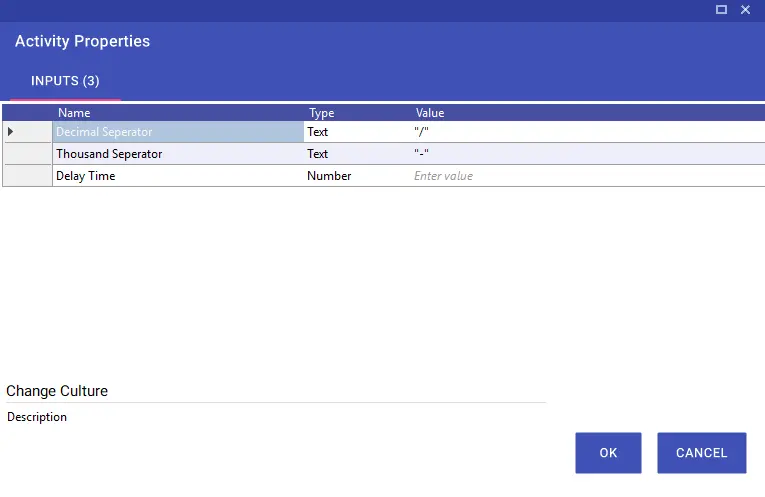Click the Change Culture heading
Screen dimensions: 765x497
(x=57, y=391)
